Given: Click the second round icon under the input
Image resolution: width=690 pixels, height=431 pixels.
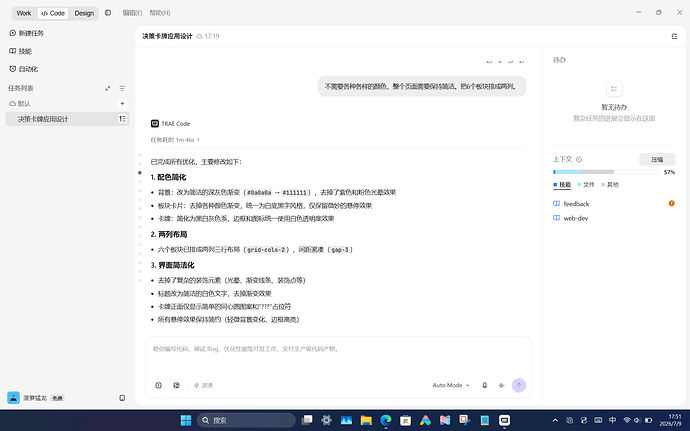Looking at the screenshot, I should tap(176, 385).
